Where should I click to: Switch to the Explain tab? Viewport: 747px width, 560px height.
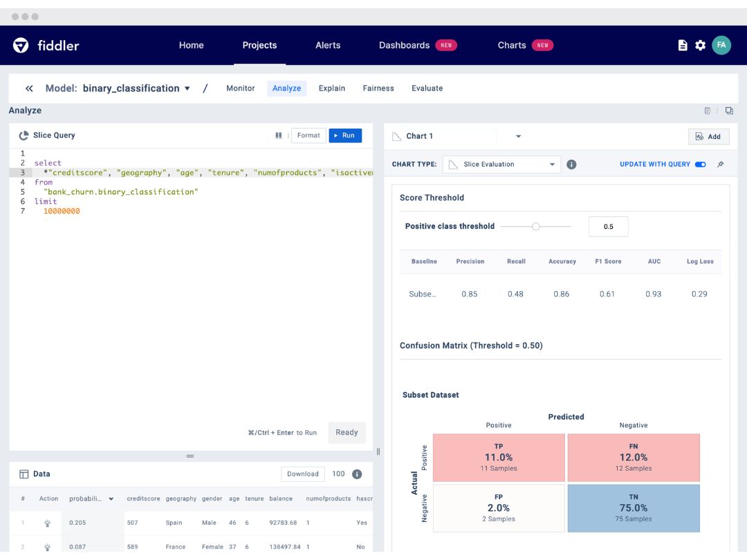331,88
